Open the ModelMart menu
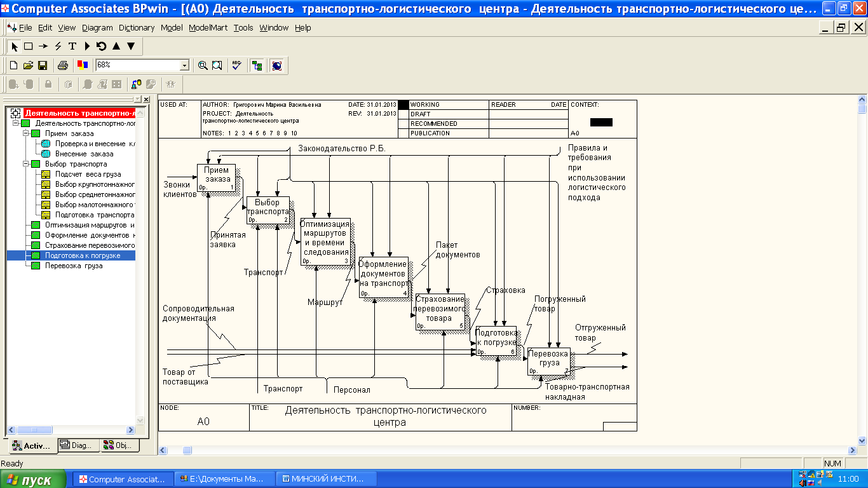The image size is (868, 488). point(209,28)
